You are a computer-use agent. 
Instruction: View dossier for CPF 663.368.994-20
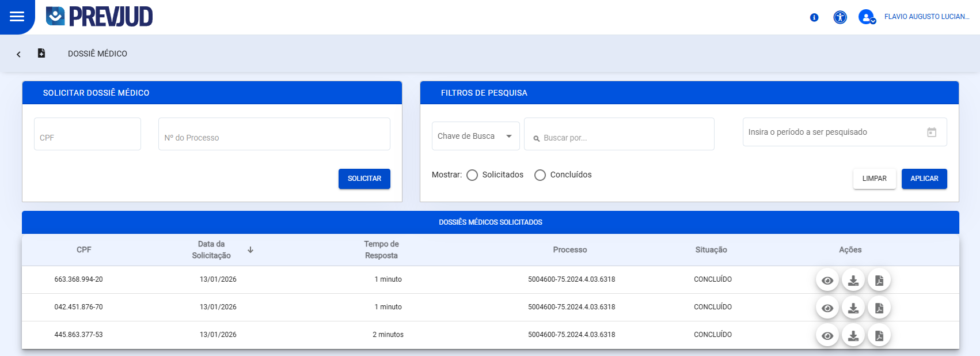tap(827, 281)
